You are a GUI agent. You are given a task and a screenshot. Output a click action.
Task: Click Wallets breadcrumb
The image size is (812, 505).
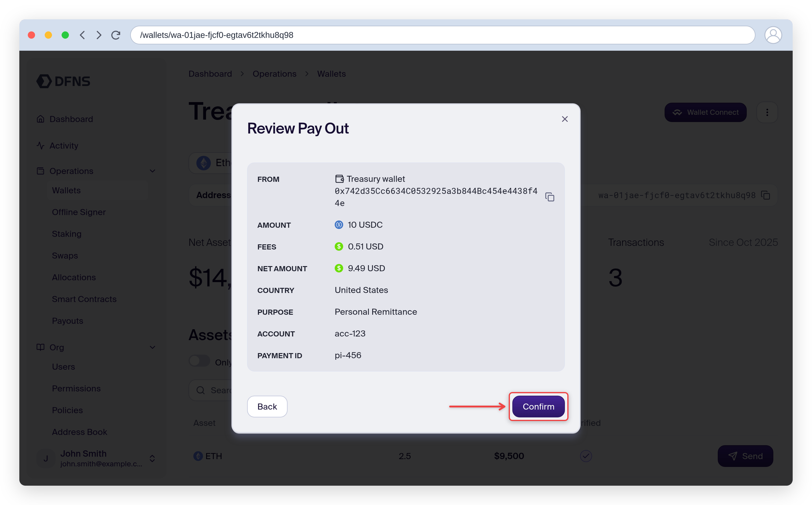coord(331,74)
